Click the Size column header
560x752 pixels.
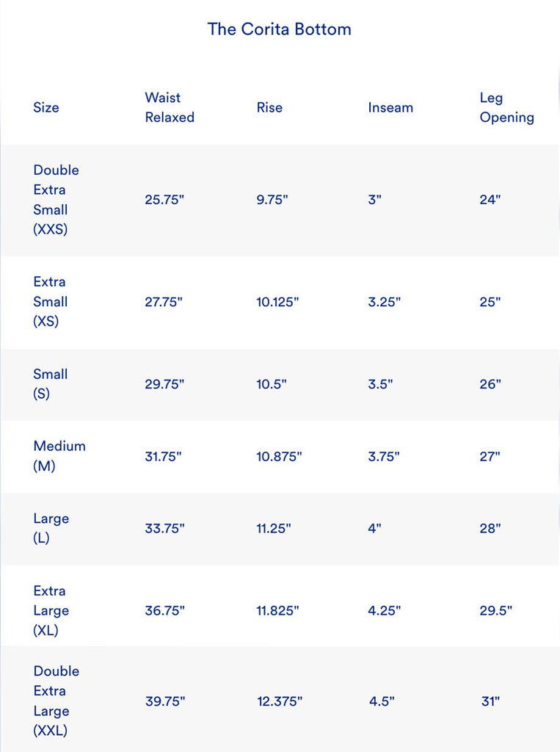(46, 107)
